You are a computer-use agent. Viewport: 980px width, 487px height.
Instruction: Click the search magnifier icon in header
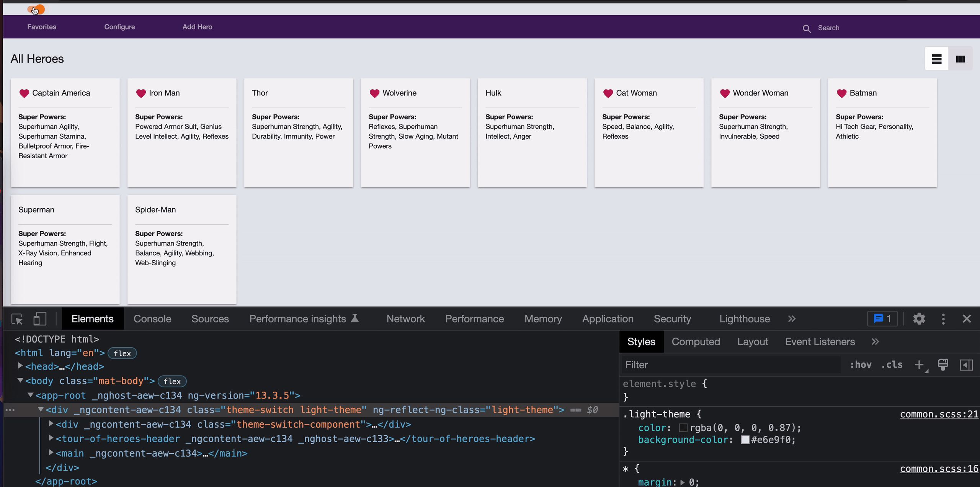(807, 28)
